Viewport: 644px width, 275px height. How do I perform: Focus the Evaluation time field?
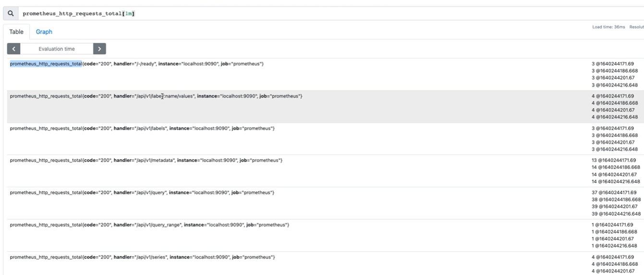point(57,49)
